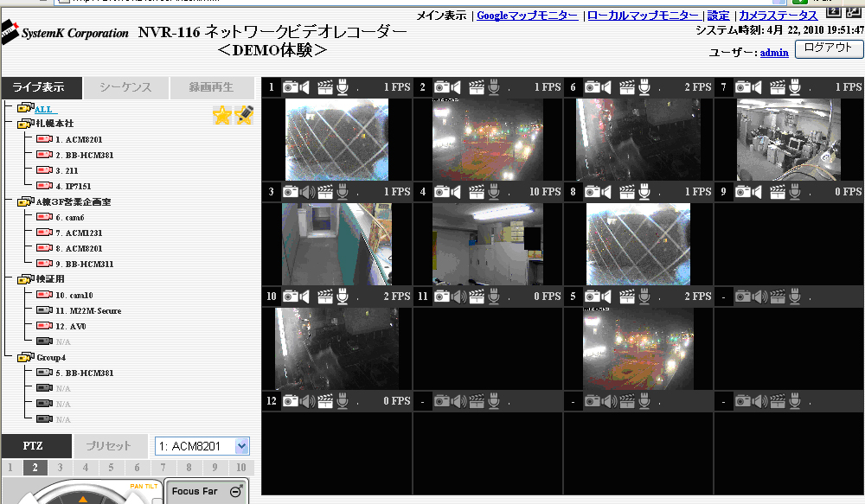Select camera 1. ACM8201 in tree

(79, 139)
